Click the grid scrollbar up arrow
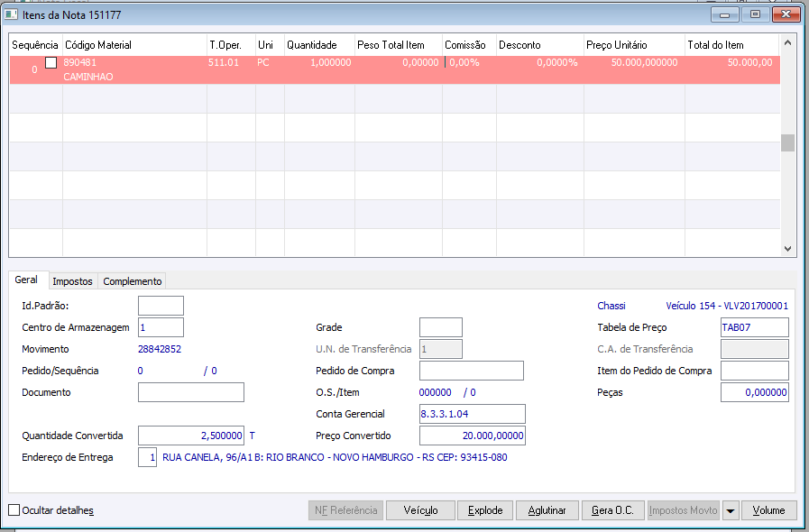This screenshot has width=809, height=532. point(787,42)
